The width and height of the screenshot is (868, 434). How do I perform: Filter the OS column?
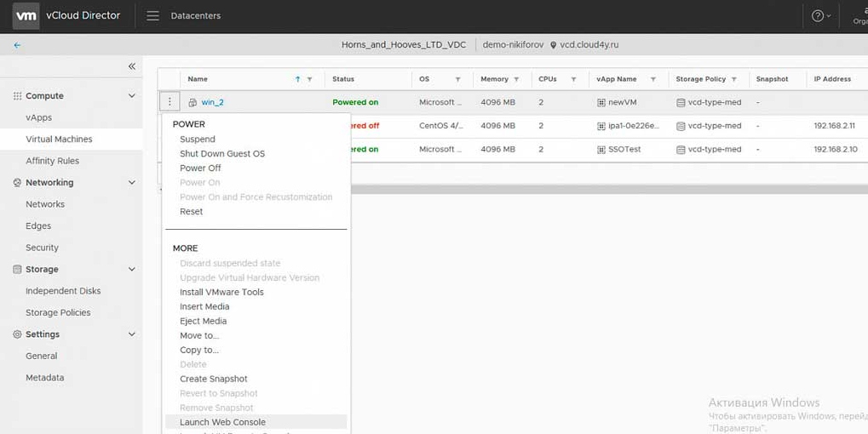click(457, 79)
